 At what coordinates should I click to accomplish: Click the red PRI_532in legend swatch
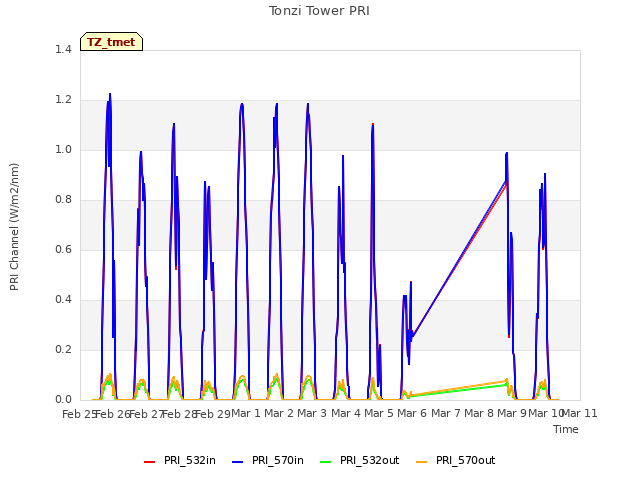pos(149,462)
